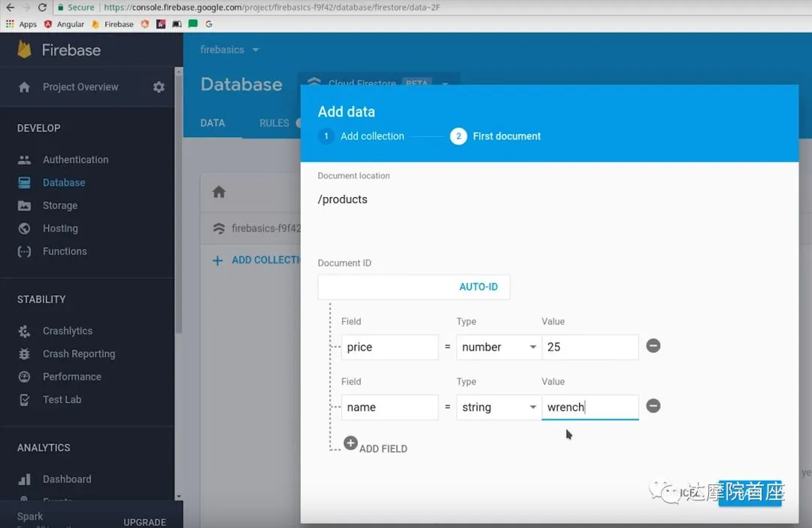Open the Hosting section
Image resolution: width=812 pixels, height=528 pixels.
click(x=60, y=229)
